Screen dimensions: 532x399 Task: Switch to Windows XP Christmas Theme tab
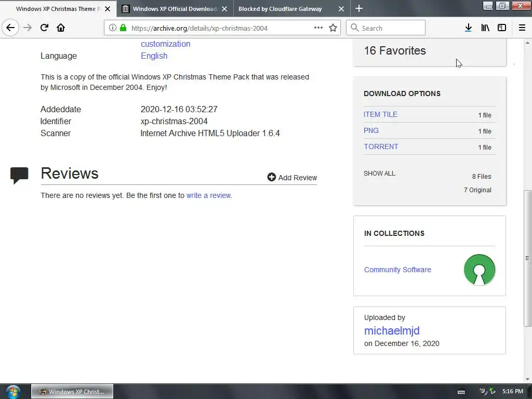[x=58, y=9]
